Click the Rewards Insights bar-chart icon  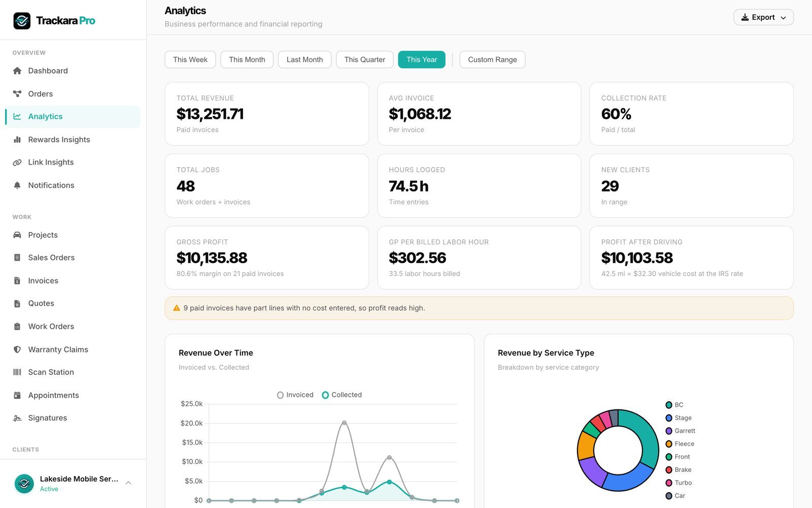pyautogui.click(x=17, y=140)
